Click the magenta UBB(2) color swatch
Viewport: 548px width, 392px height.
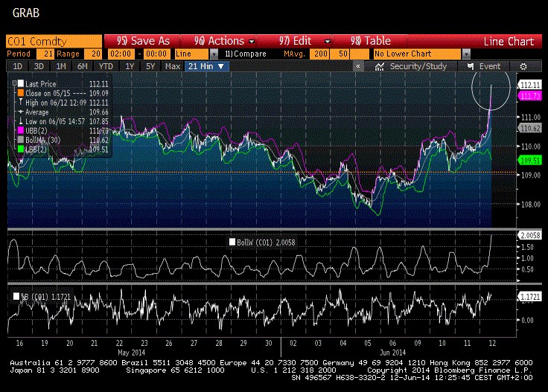20,129
